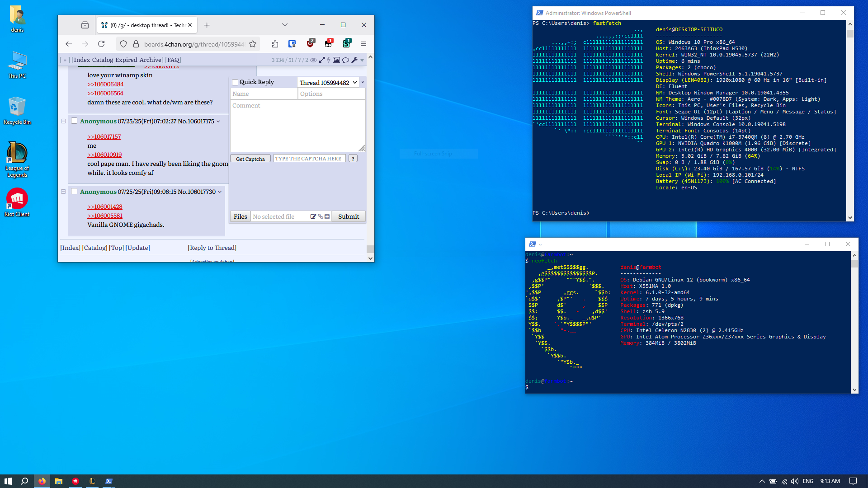Click PowerShell window scrollbar down arrow
Image resolution: width=868 pixels, height=488 pixels.
pyautogui.click(x=850, y=217)
